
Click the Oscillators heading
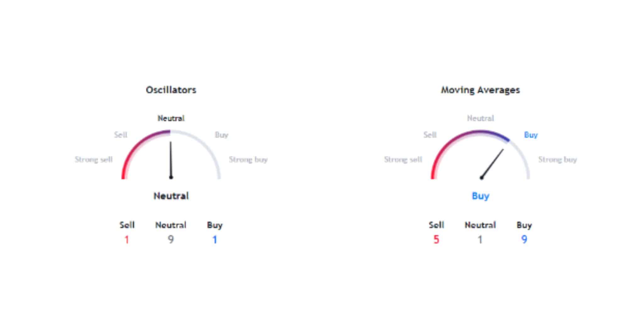(x=171, y=90)
